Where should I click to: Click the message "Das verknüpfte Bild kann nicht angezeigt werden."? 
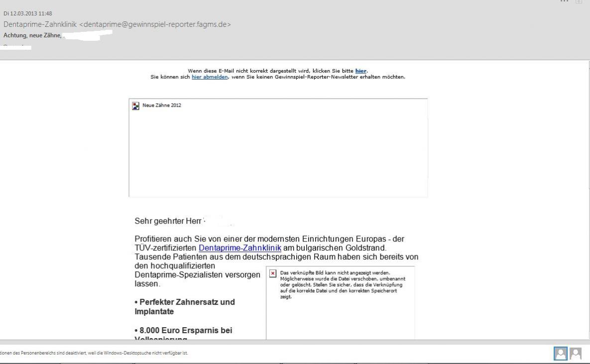[x=335, y=273]
